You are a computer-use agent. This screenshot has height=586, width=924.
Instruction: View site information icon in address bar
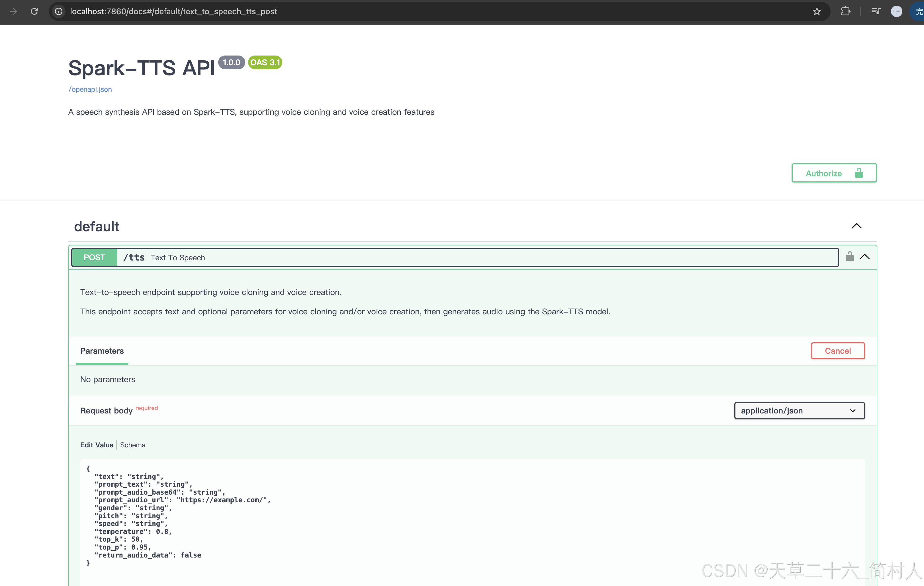59,11
